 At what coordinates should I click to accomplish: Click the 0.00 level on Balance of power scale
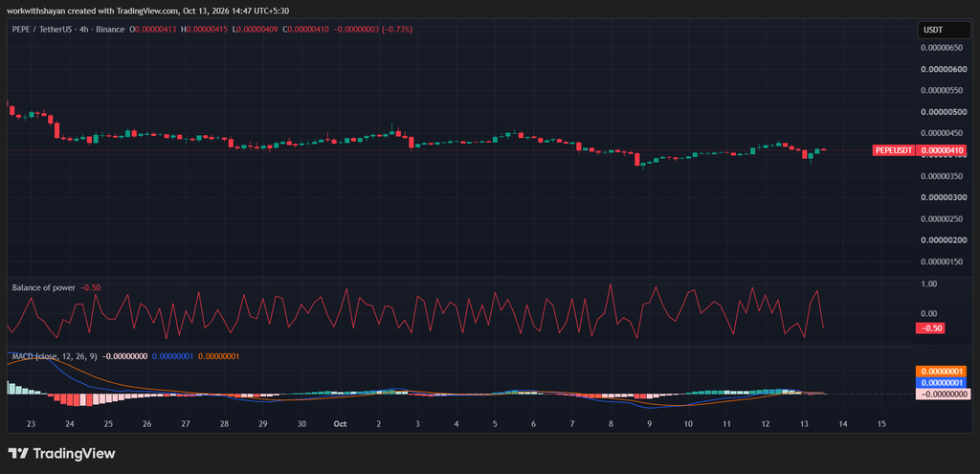[x=928, y=313]
